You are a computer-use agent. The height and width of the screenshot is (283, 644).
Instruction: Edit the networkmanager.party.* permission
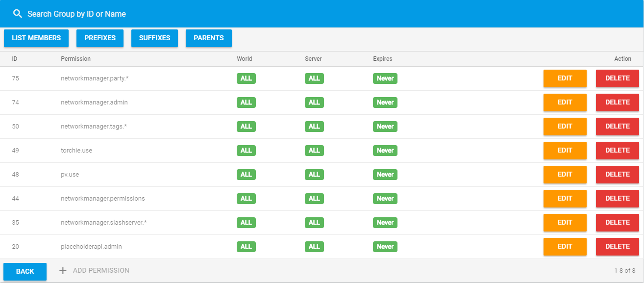[x=565, y=78]
